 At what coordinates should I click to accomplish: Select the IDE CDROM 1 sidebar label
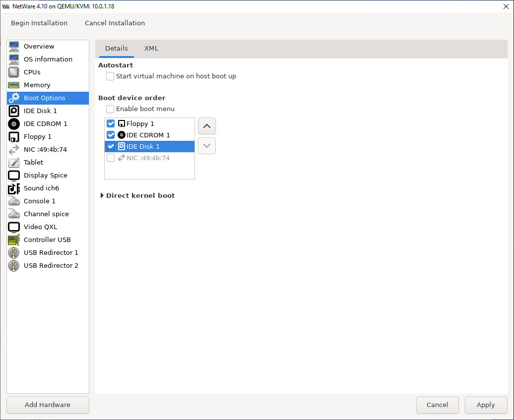click(x=46, y=124)
